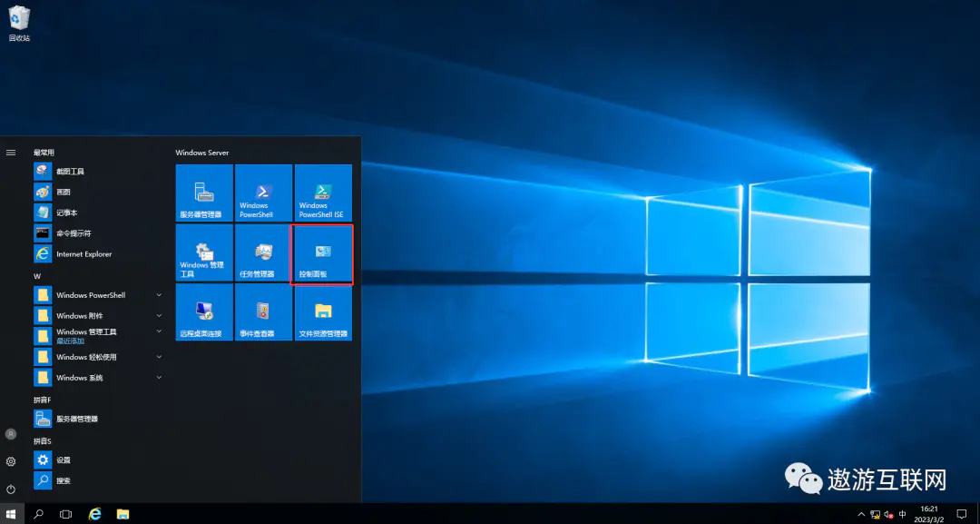Screen dimensions: 980x524
Task: Launch Internet Explorer from the taskbar
Action: pos(95,514)
